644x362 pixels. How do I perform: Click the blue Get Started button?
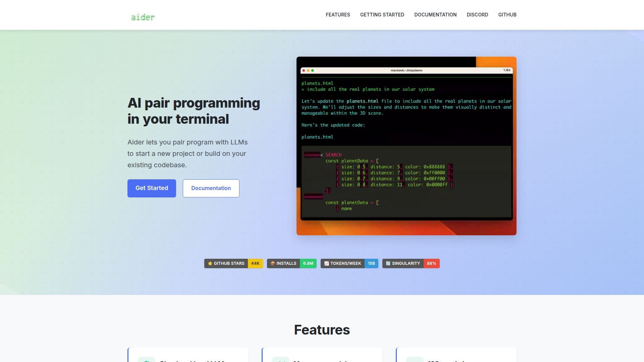point(152,188)
